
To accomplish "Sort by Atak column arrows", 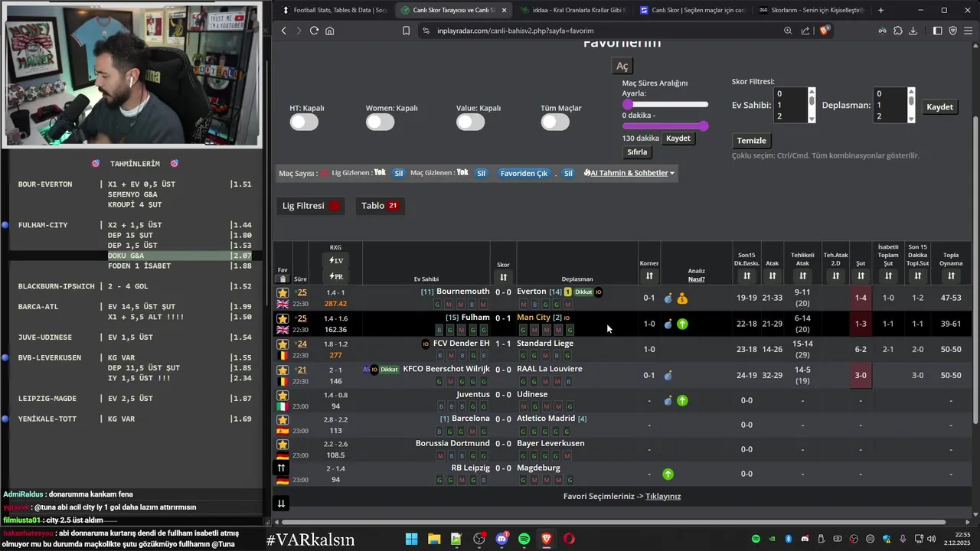I will [x=773, y=275].
